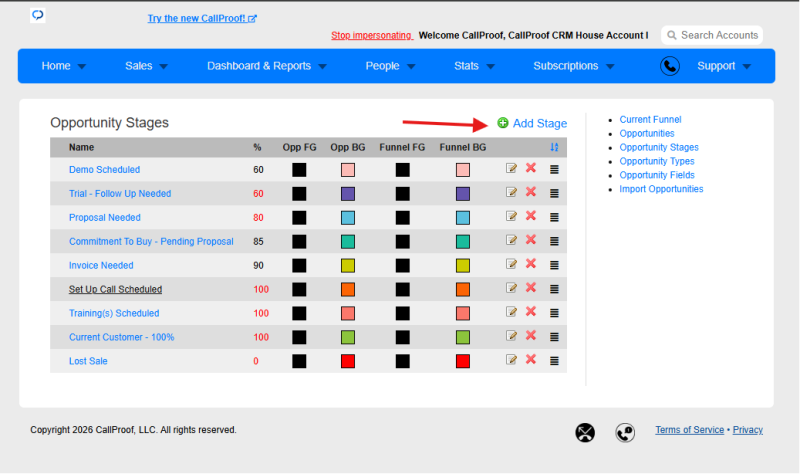Edit the Trial - Follow Up Needed stage
This screenshot has height=474, width=800.
(511, 192)
